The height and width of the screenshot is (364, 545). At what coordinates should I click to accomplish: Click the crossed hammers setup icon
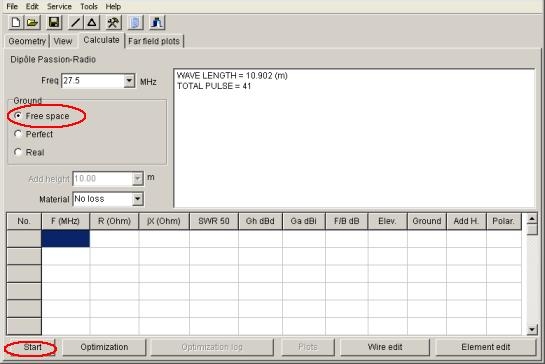[x=113, y=23]
